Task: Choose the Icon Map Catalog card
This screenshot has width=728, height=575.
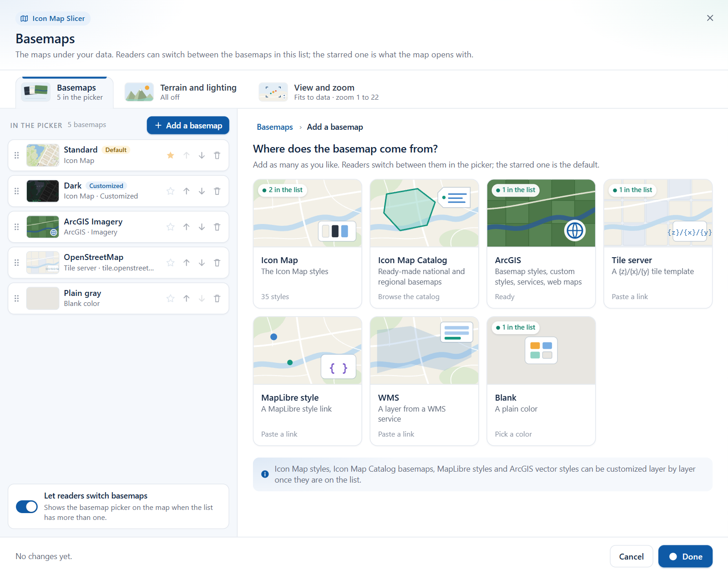Action: click(424, 244)
